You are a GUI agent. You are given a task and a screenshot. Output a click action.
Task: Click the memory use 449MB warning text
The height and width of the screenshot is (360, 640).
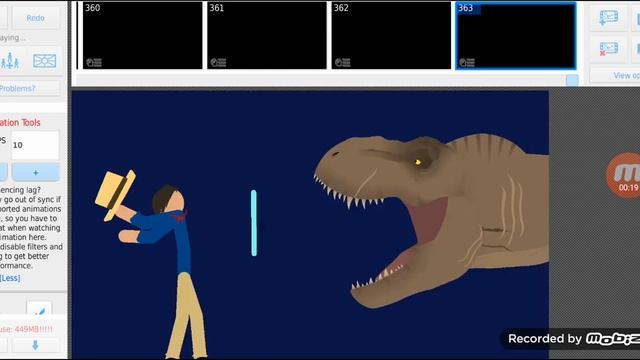(x=27, y=329)
